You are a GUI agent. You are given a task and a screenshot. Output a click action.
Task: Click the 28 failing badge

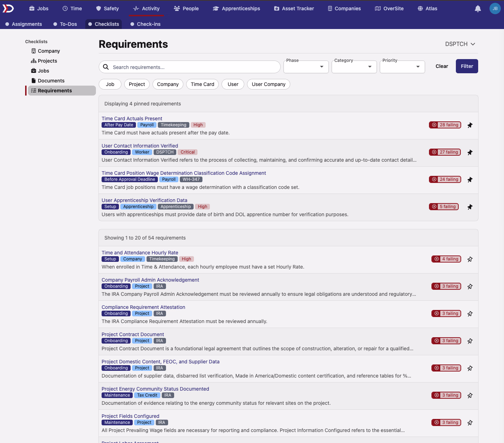[445, 125]
